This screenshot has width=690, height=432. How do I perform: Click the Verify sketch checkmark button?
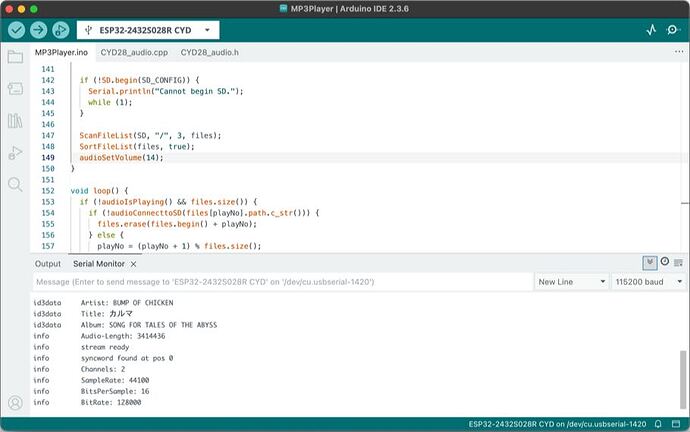click(16, 30)
